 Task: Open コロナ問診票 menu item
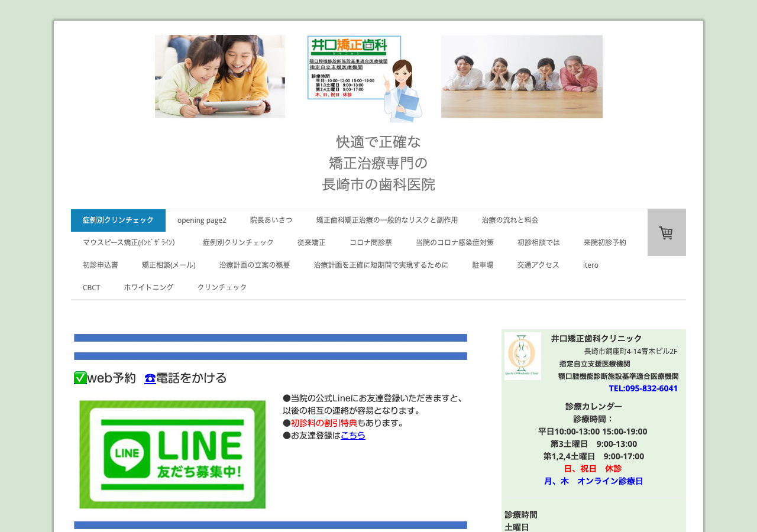(x=371, y=242)
